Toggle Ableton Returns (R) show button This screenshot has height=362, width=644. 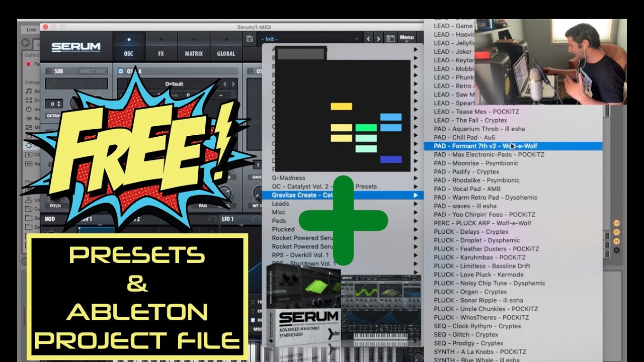[616, 232]
